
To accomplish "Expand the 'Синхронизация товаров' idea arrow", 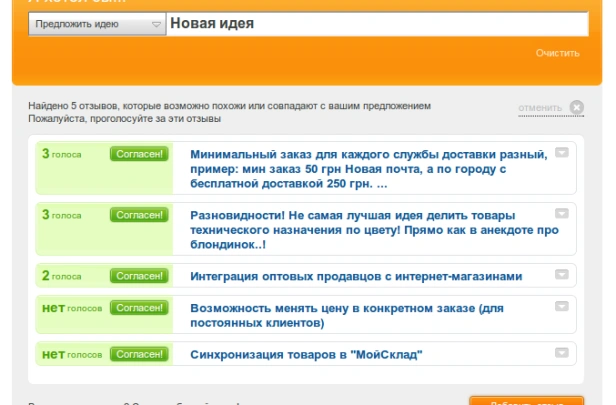I will [562, 352].
